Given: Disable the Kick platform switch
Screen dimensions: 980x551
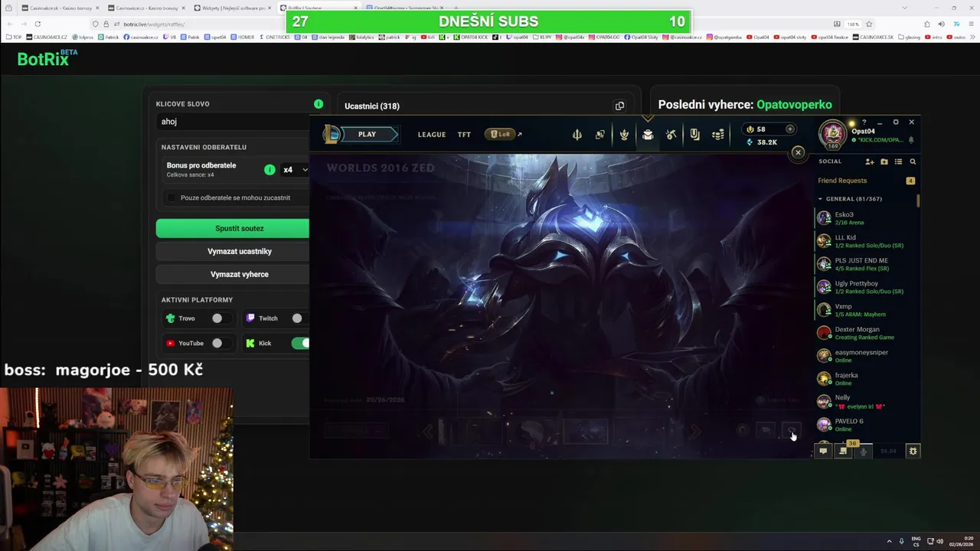Looking at the screenshot, I should 300,343.
